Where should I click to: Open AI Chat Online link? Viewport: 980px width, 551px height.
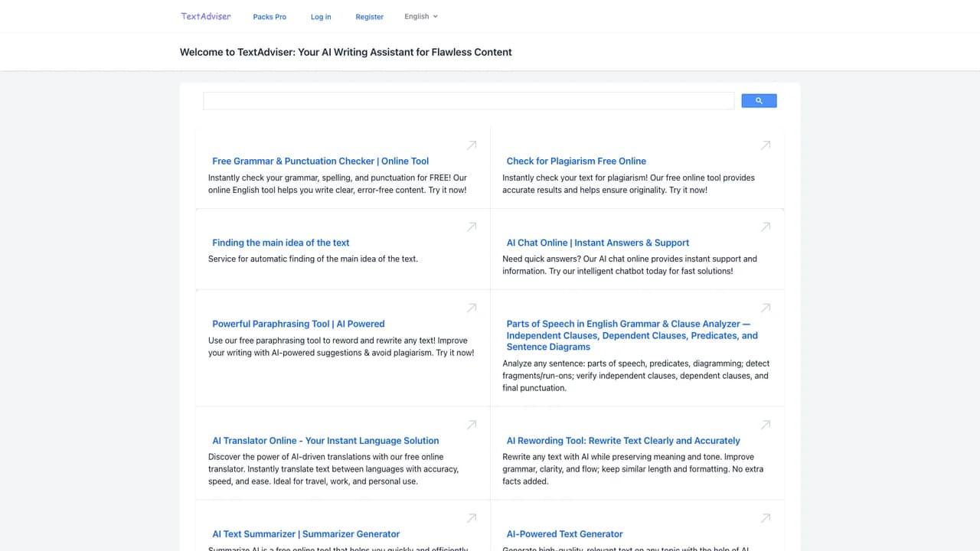598,243
